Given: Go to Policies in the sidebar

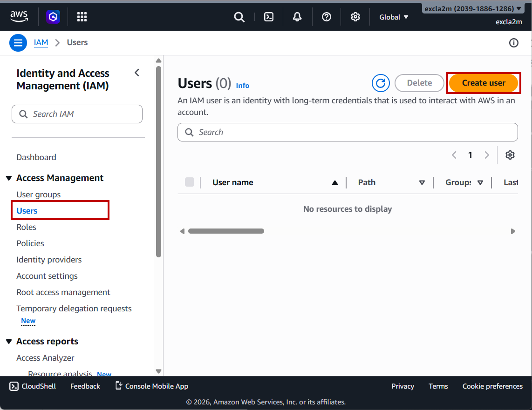Looking at the screenshot, I should click(30, 243).
